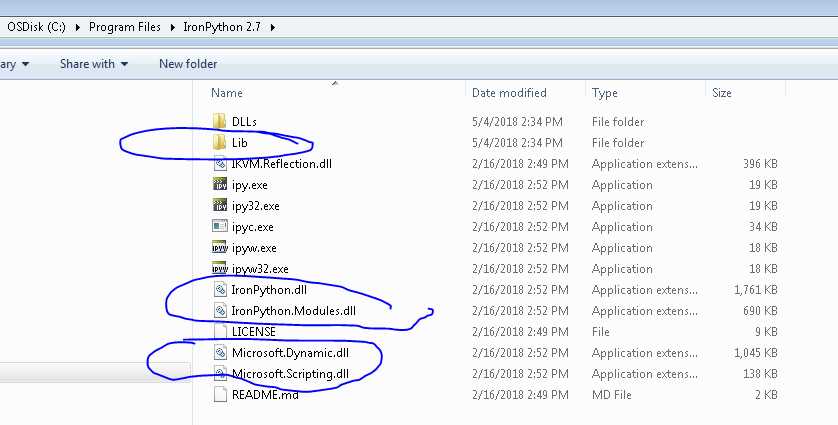Click the IKVM.Reflection.dll file name
838x425 pixels.
(282, 164)
